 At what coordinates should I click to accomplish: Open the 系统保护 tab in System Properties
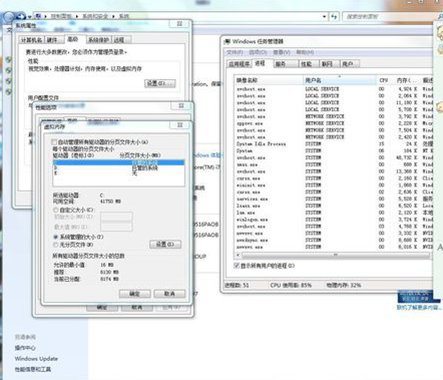pos(98,40)
